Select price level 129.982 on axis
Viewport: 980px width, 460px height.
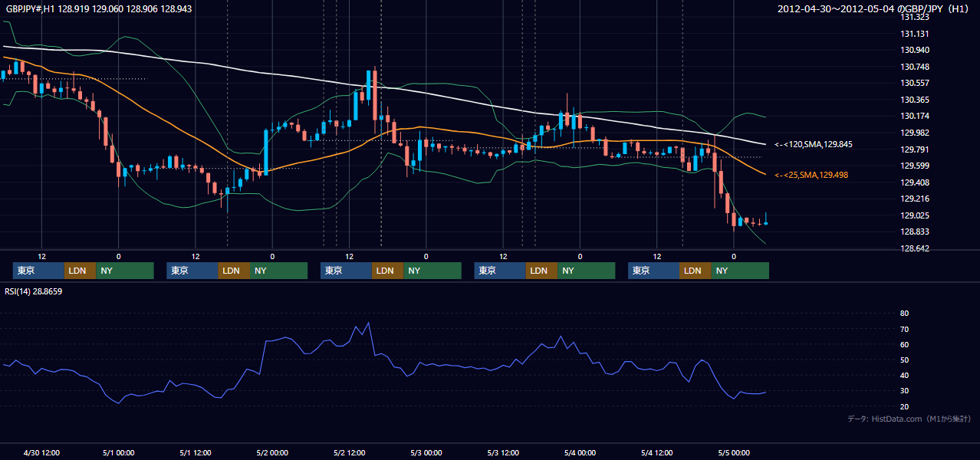click(914, 133)
